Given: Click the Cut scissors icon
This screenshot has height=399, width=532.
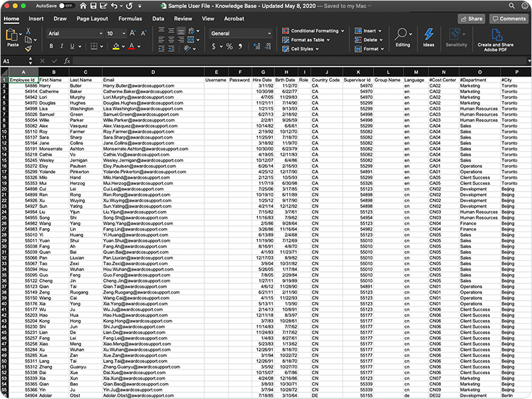Looking at the screenshot, I should (x=28, y=31).
